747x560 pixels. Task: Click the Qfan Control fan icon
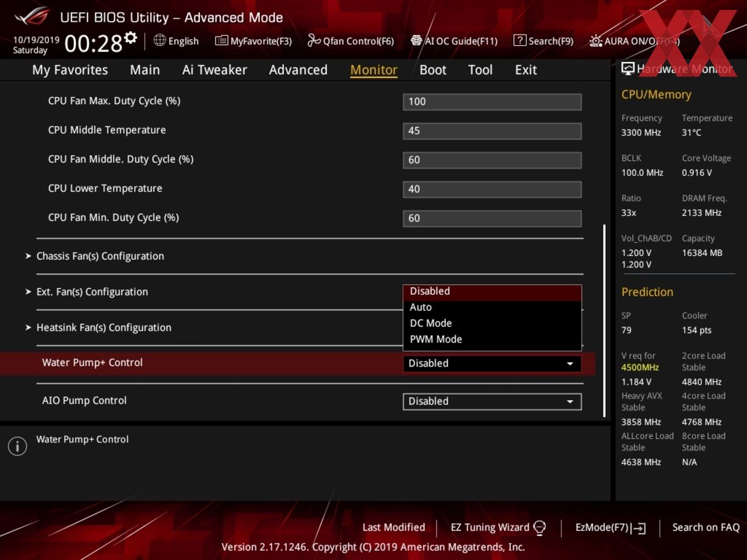314,40
